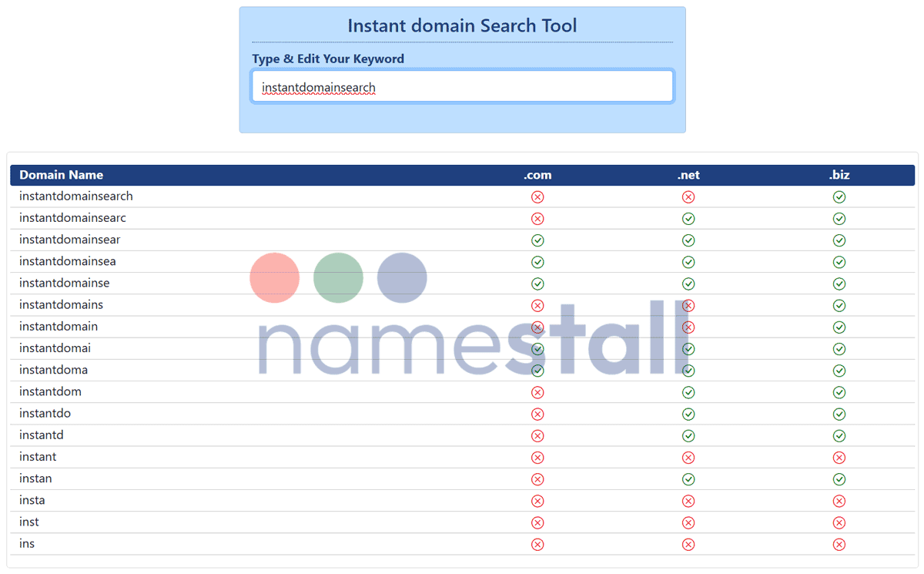This screenshot has width=924, height=574.
Task: Select the green .net check icon for instantdomainsearc
Action: tap(688, 218)
